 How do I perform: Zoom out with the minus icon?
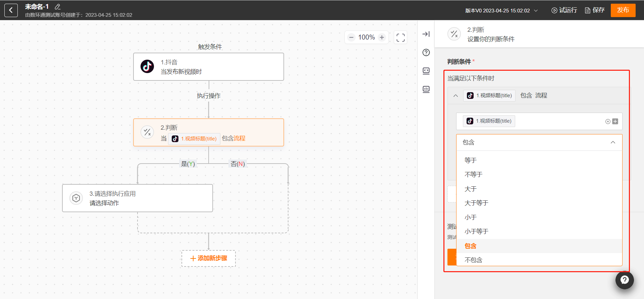(x=351, y=37)
